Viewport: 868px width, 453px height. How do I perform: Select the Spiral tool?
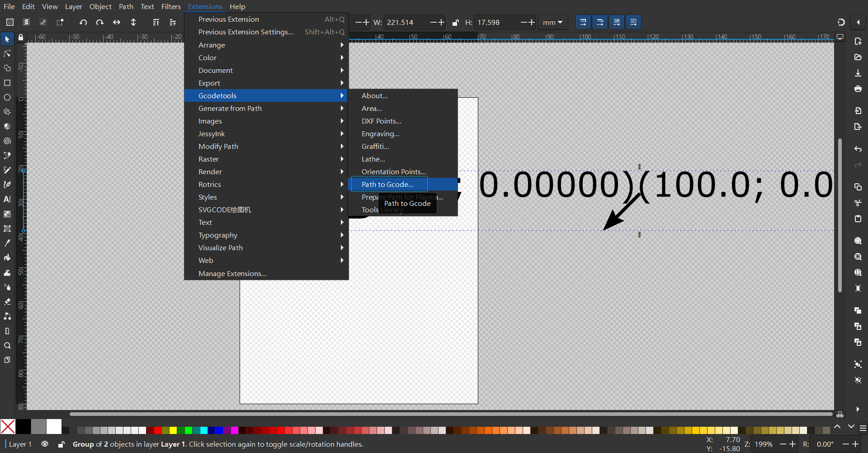7,141
